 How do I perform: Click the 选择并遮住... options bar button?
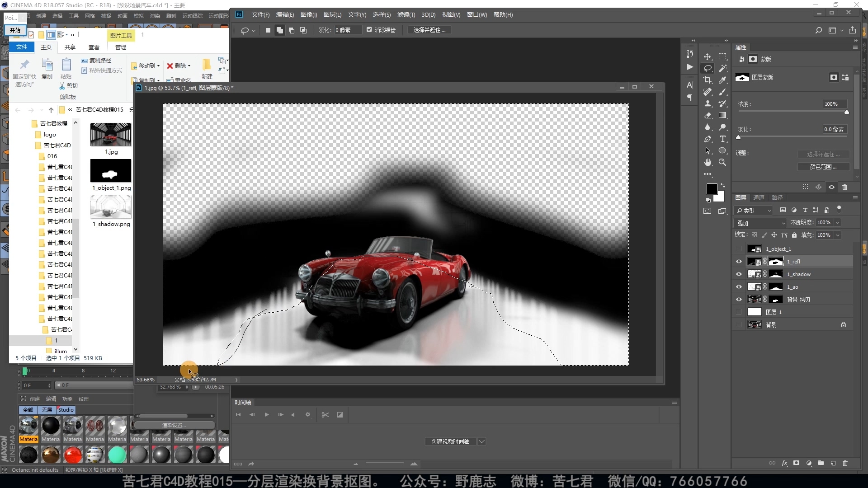(x=429, y=30)
